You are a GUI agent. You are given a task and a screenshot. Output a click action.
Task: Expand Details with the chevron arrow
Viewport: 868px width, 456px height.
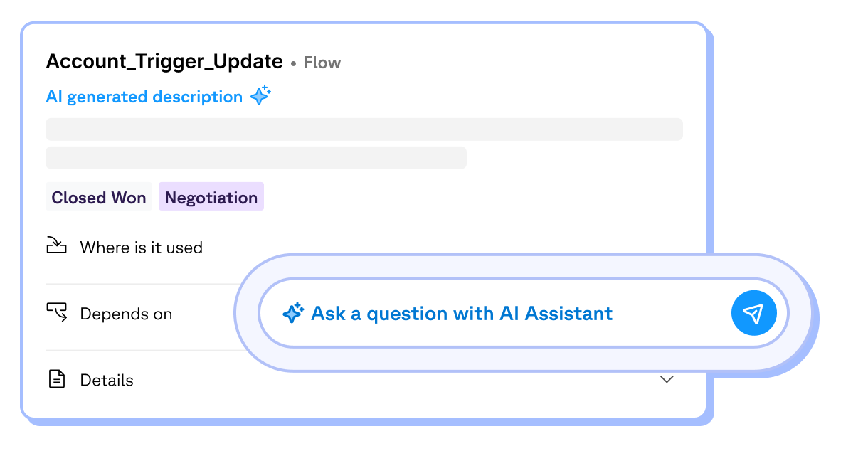(x=667, y=379)
